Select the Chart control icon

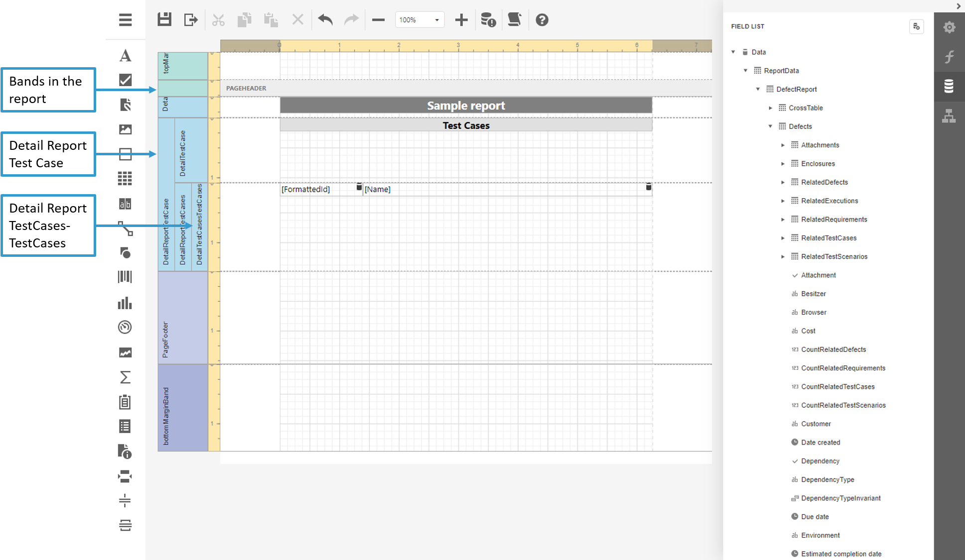click(x=125, y=303)
